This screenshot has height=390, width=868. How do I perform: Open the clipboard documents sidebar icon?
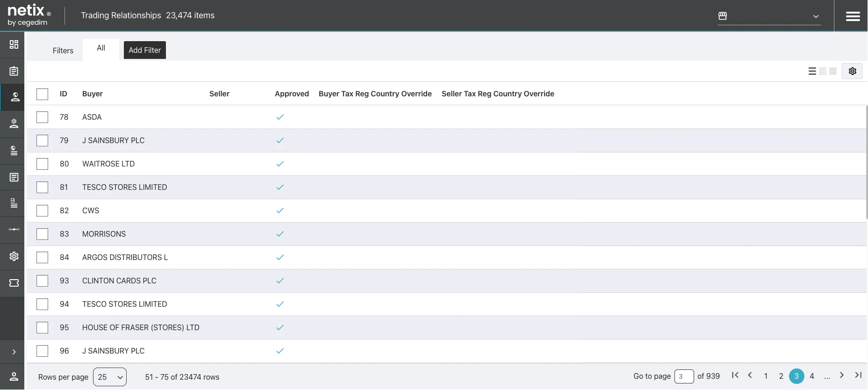[14, 71]
